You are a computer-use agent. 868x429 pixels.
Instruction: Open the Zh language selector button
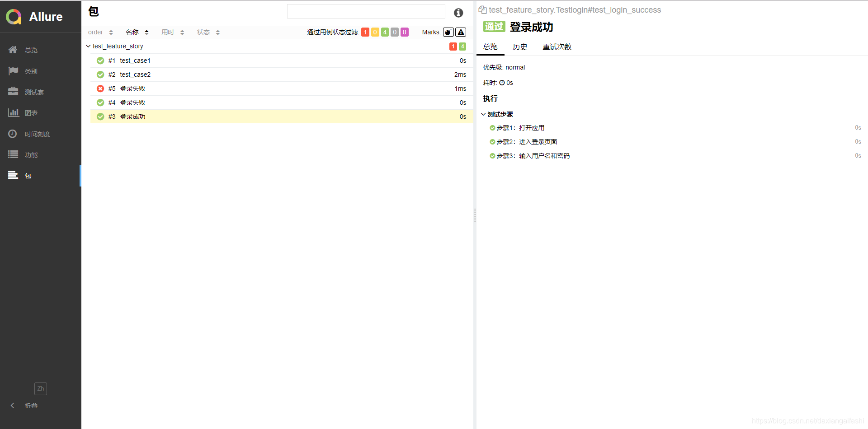(x=41, y=388)
